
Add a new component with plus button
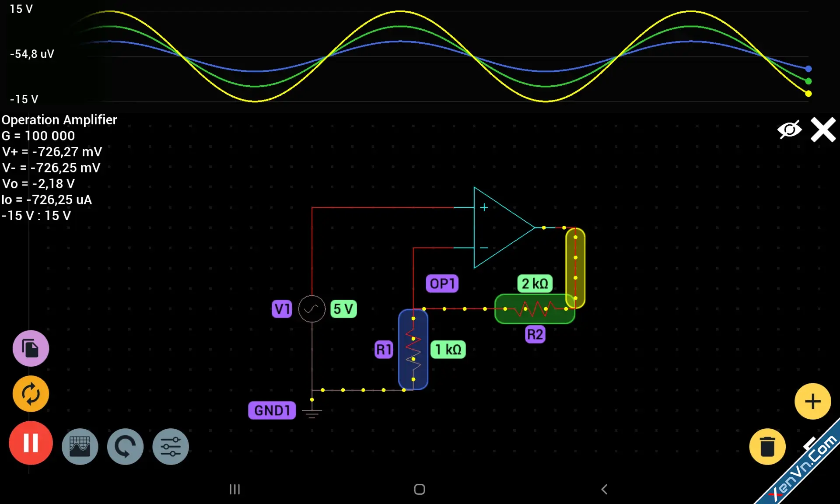point(812,401)
